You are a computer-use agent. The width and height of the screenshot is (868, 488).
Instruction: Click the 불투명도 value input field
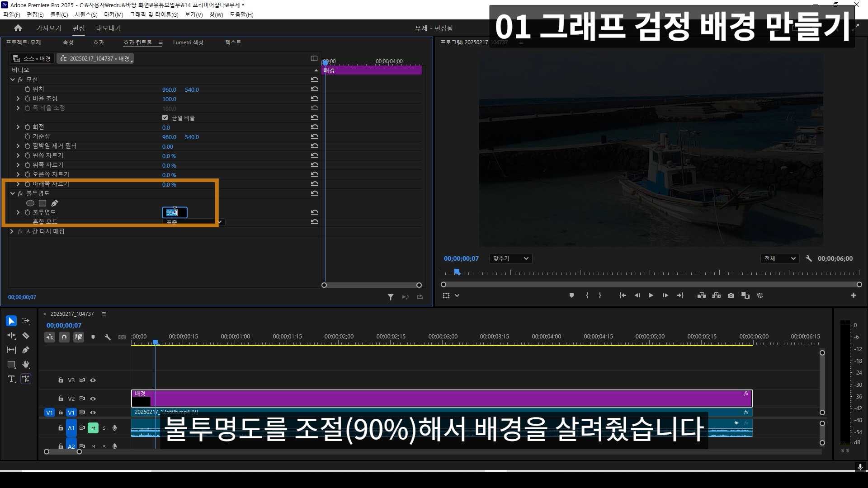point(175,212)
